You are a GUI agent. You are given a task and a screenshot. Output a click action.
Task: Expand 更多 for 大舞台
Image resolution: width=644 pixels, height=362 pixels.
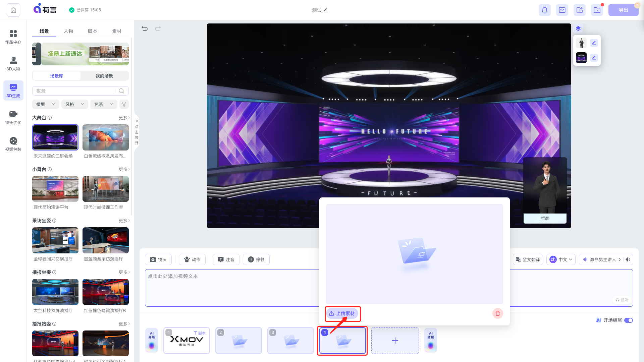pyautogui.click(x=124, y=118)
